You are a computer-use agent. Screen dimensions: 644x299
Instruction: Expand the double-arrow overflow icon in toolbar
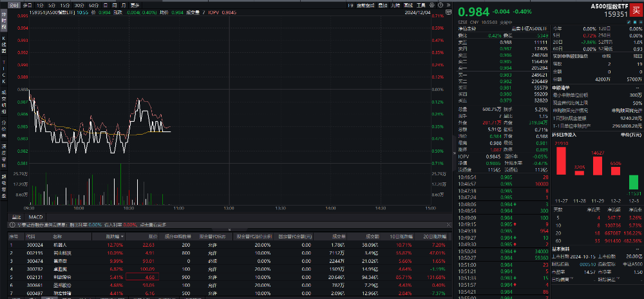pos(448,5)
